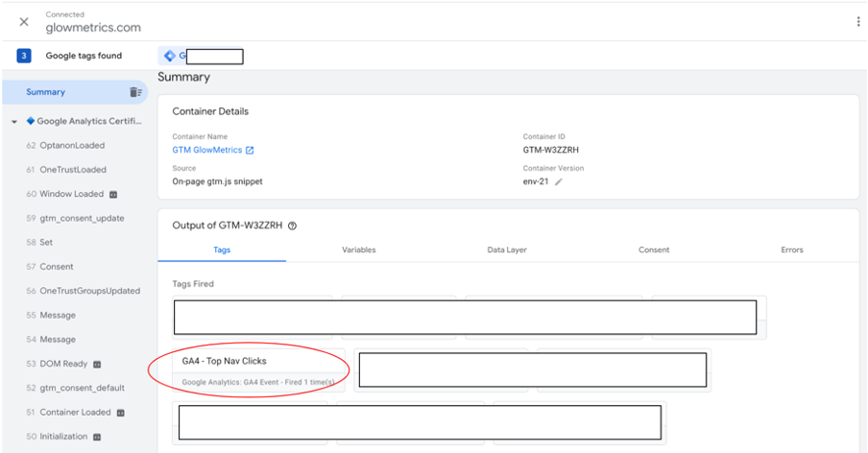This screenshot has width=868, height=453.
Task: Select event 58 Set
Action: 39,242
